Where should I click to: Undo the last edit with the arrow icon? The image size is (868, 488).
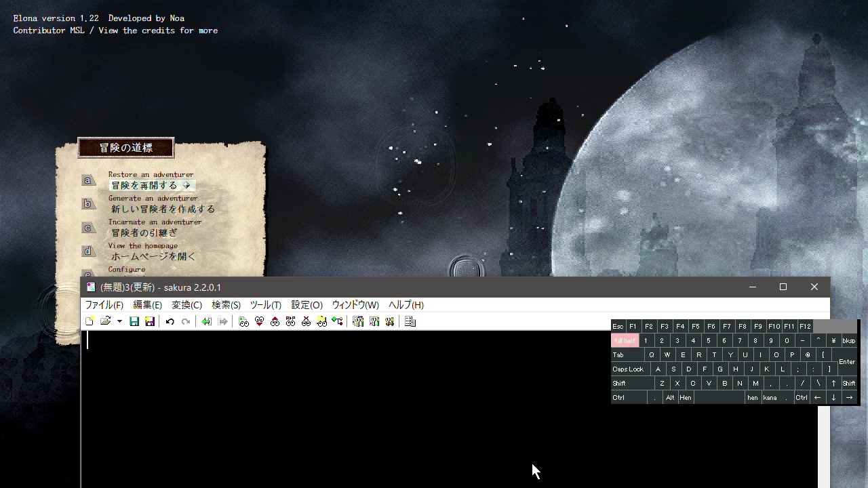(170, 322)
